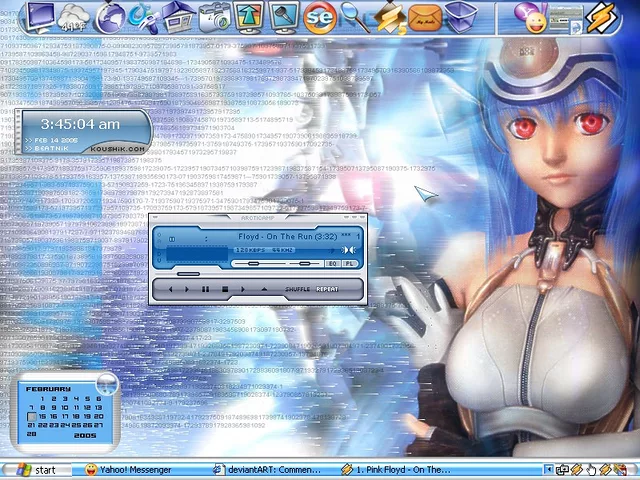The image size is (640, 480).
Task: Toggle the EQ equalizer window
Action: tap(333, 264)
